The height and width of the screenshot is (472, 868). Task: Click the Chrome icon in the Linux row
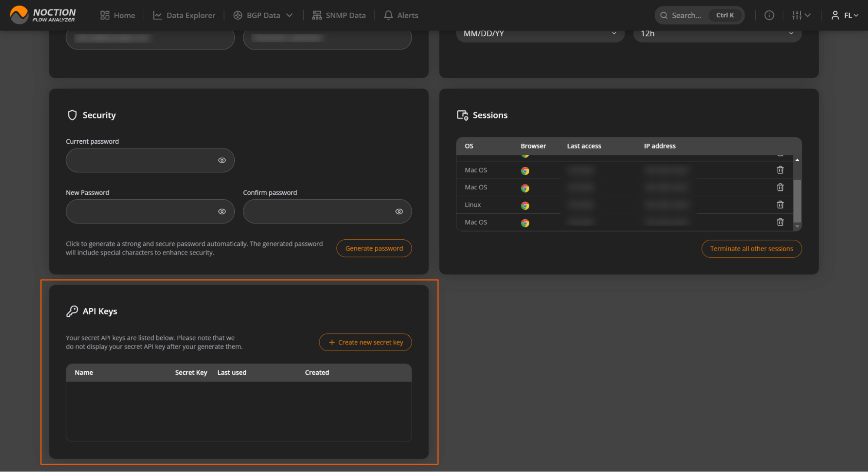point(525,205)
